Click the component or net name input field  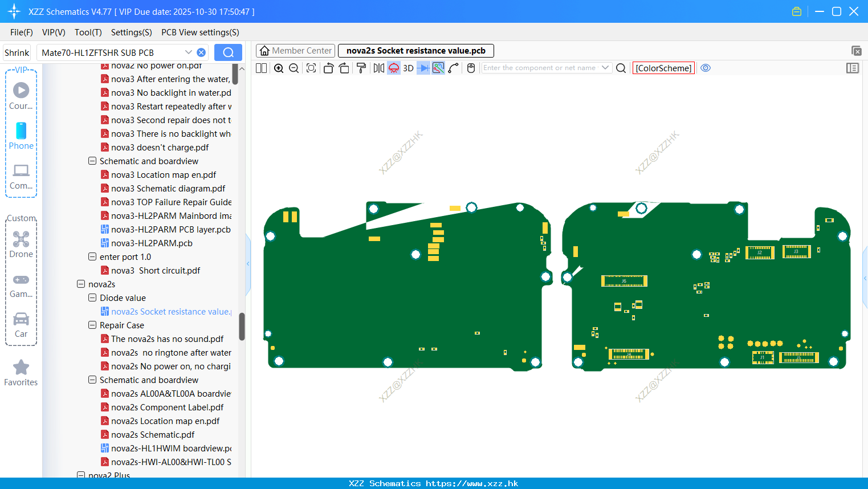coord(540,68)
